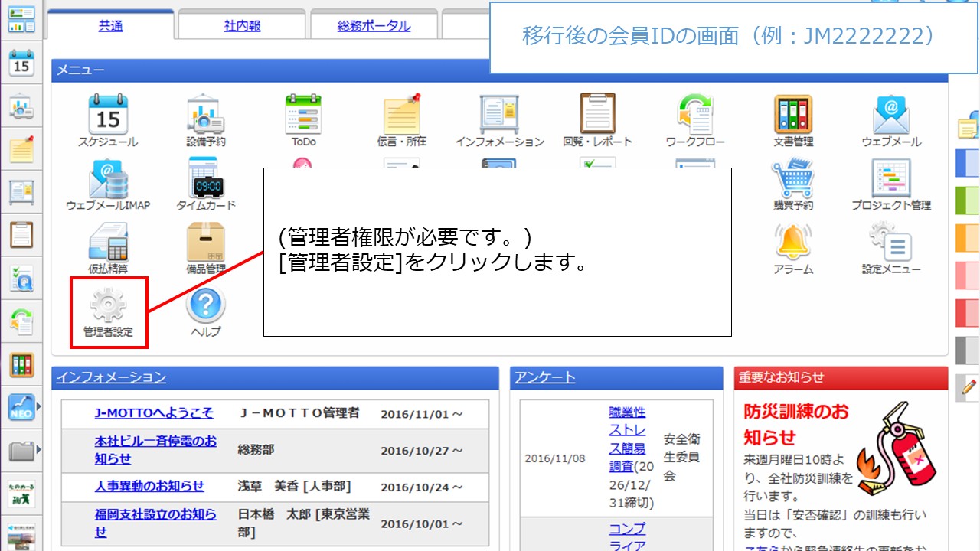Open the 人事異動のお知らせ link

coord(149,487)
